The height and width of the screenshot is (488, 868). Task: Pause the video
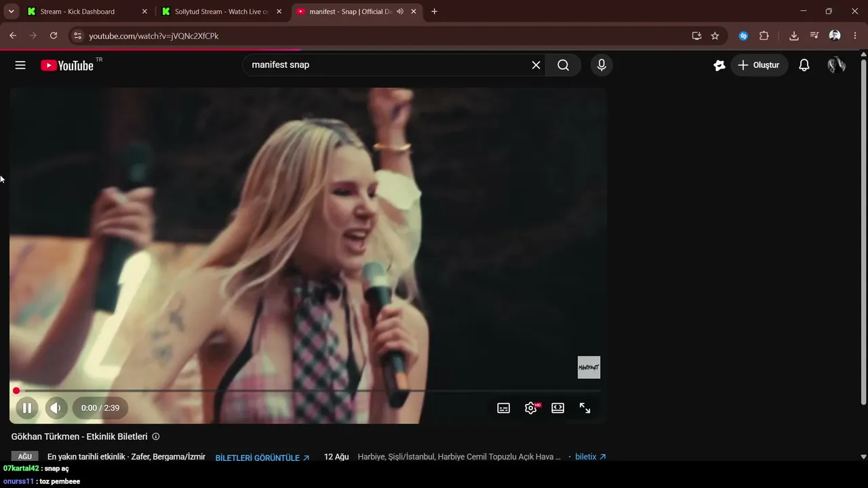27,408
